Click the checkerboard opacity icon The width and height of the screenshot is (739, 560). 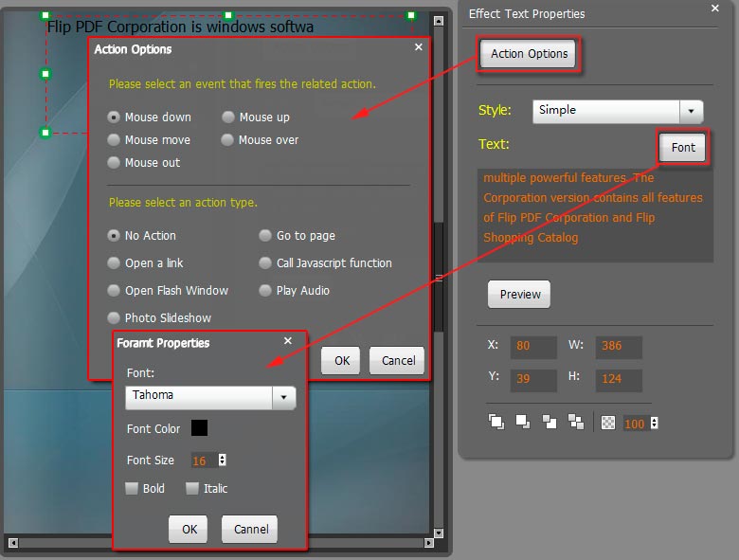[608, 424]
